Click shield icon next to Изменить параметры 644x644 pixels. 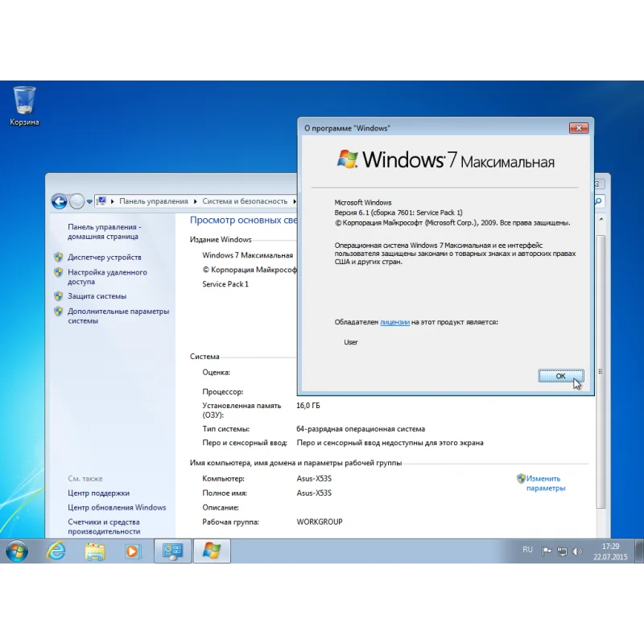tap(521, 478)
